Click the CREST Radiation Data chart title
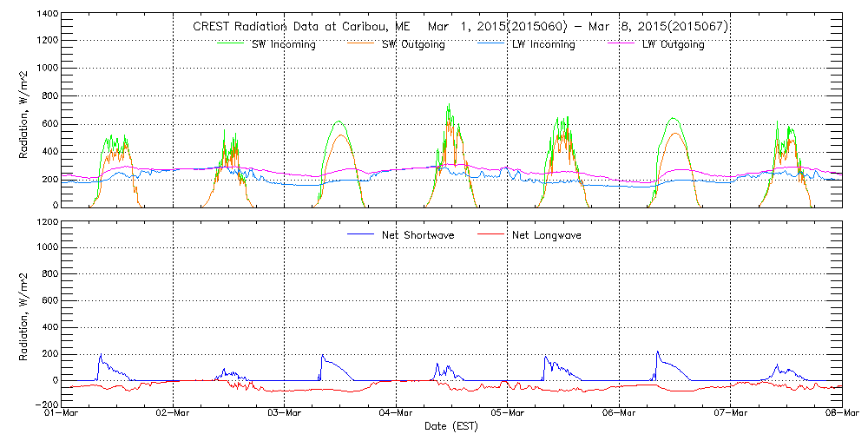The width and height of the screenshot is (868, 434). click(459, 27)
